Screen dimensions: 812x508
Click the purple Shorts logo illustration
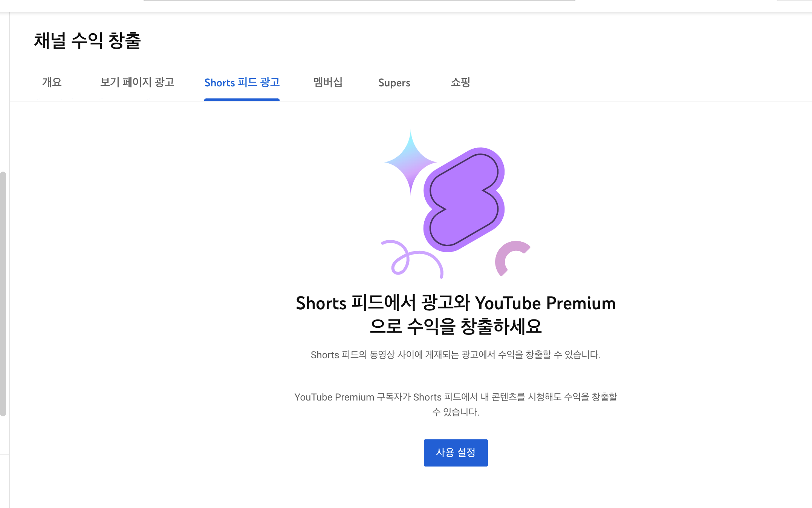click(464, 200)
